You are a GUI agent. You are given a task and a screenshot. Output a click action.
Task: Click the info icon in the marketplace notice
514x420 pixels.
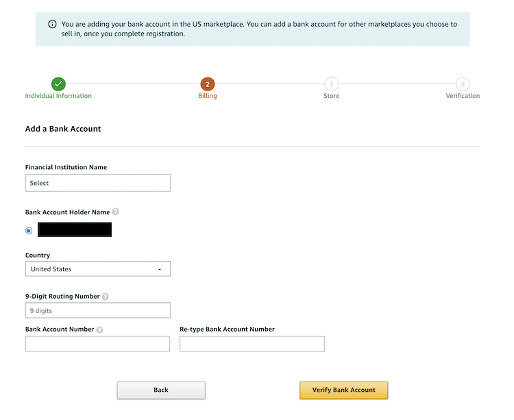point(52,24)
